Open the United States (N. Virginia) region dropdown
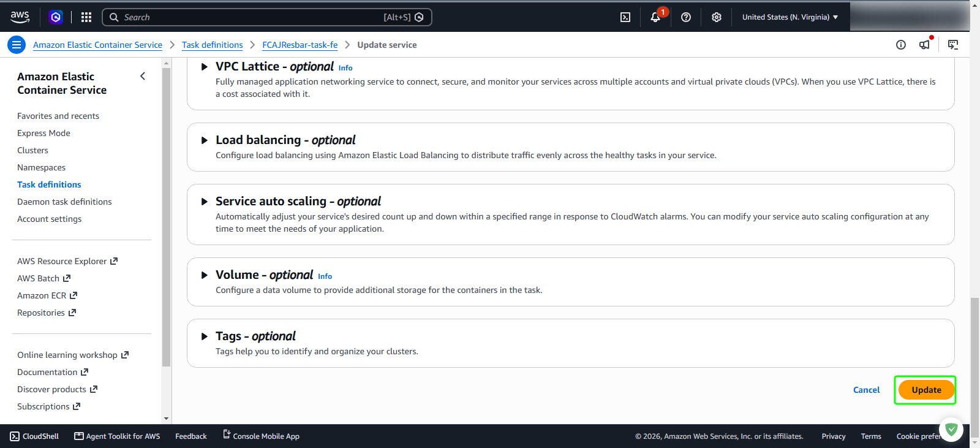 [x=790, y=17]
